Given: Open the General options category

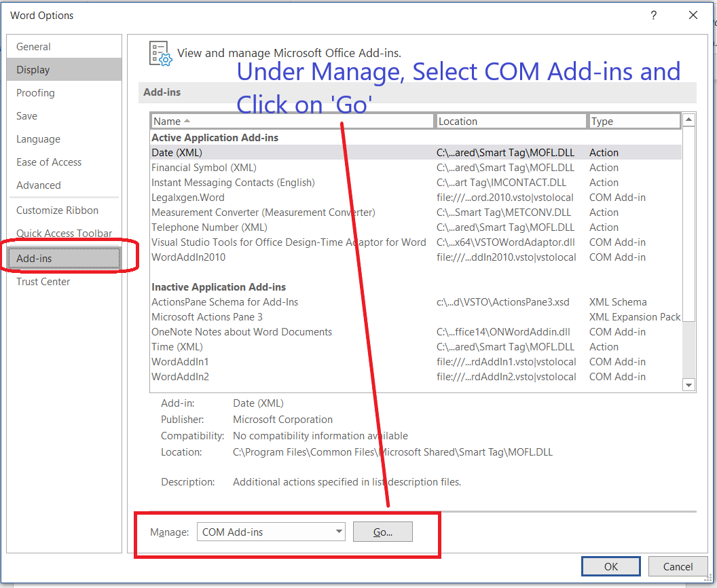Looking at the screenshot, I should (34, 47).
